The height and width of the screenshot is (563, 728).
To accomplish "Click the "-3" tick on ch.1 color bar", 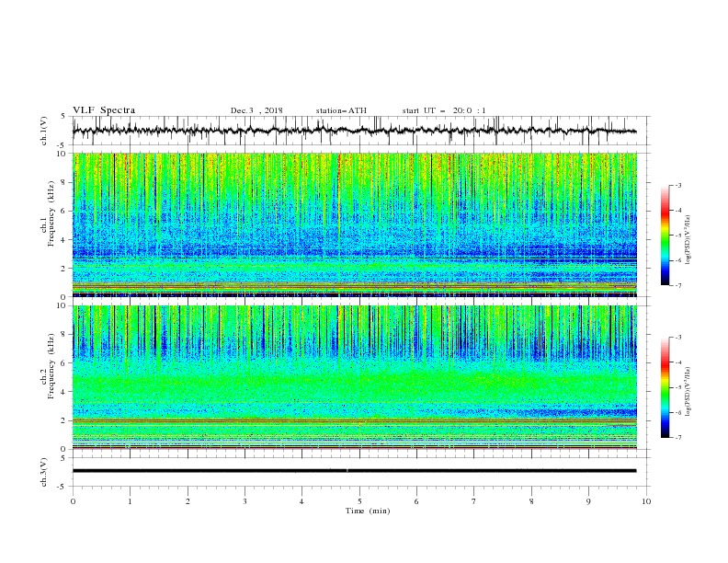I will coord(677,185).
